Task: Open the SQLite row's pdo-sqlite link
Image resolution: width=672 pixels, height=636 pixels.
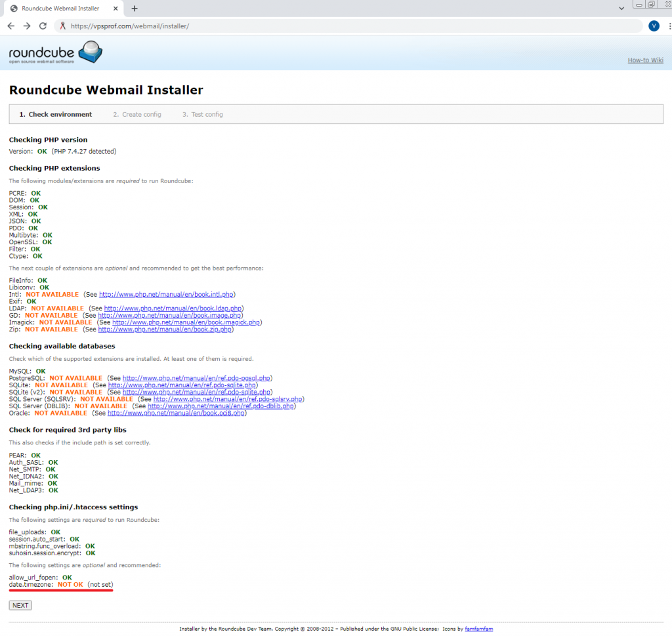Action: [182, 385]
